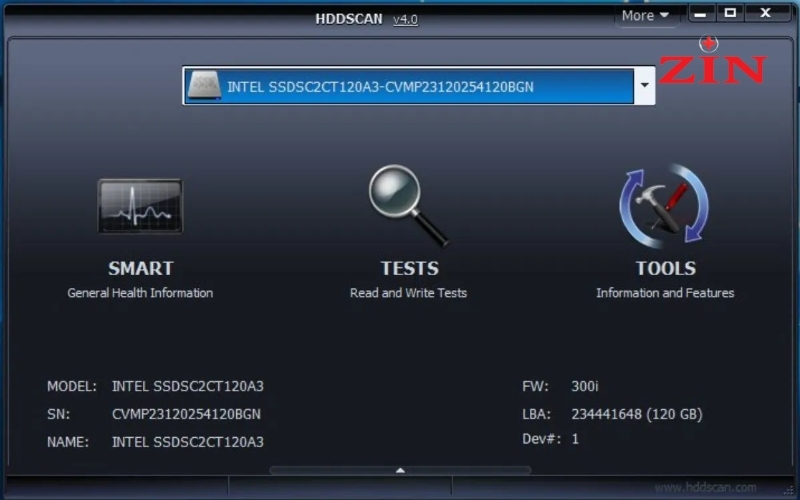Screen dimensions: 800x500
Task: Expand the drive selection dropdown arrow
Action: (644, 85)
